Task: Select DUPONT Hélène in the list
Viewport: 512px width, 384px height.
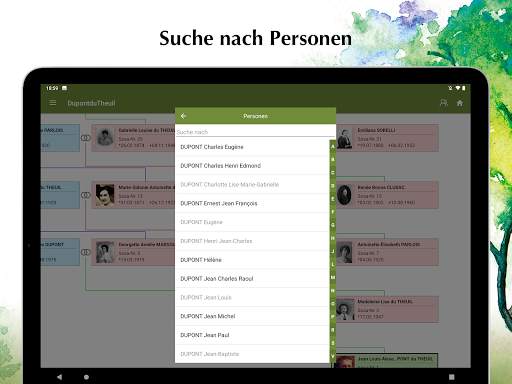Action: [252, 260]
